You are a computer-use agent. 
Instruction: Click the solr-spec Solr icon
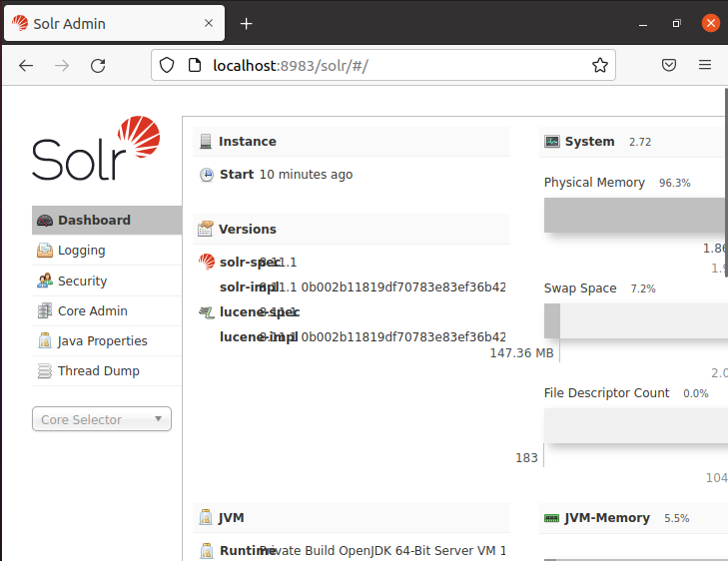pyautogui.click(x=207, y=262)
